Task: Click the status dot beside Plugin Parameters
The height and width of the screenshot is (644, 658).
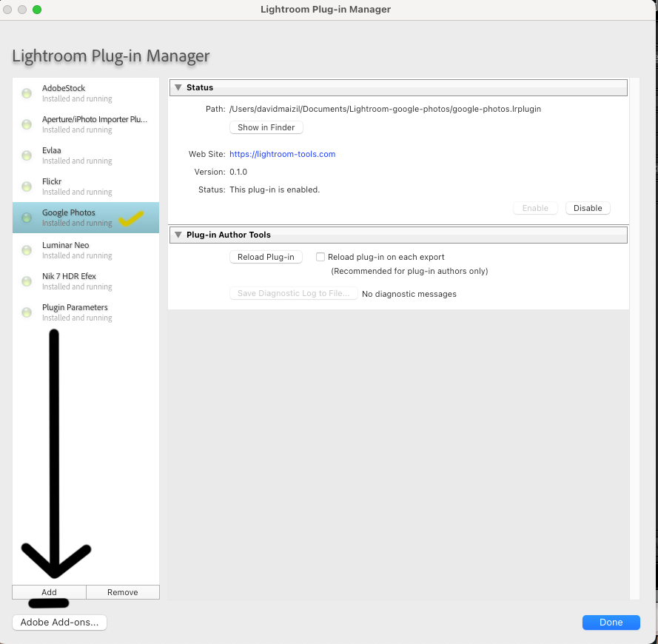Action: (26, 312)
